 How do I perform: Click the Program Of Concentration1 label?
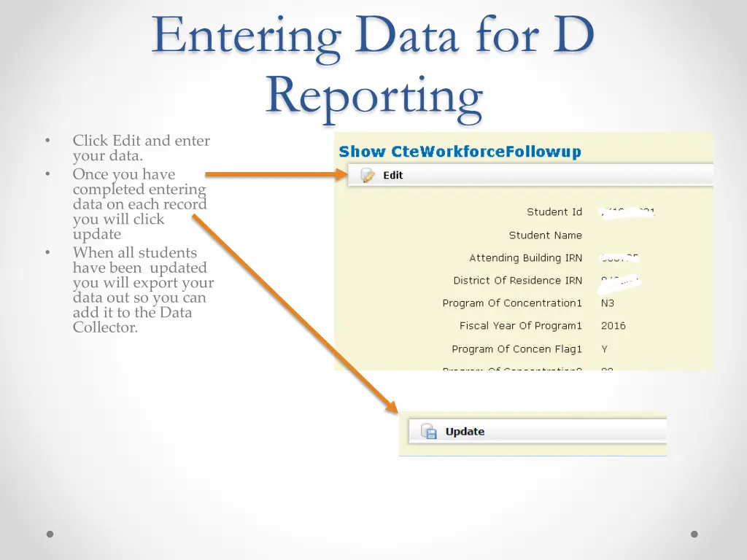[512, 303]
